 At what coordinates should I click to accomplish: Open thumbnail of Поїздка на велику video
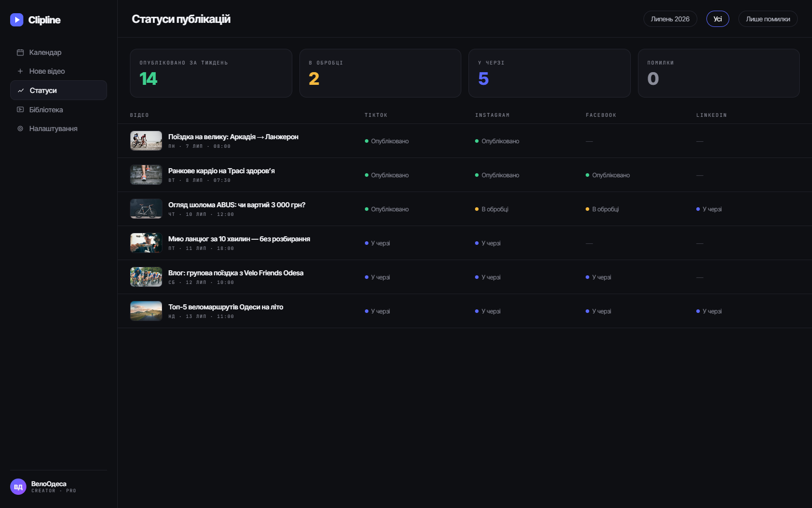[146, 141]
